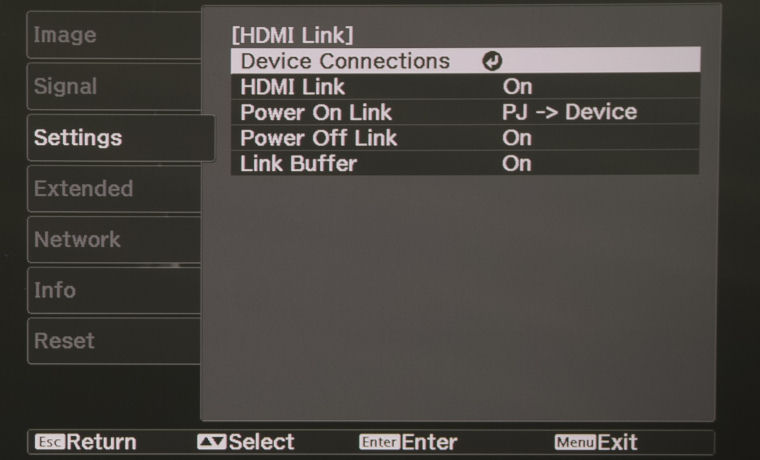Switch to the Signal menu tab
The width and height of the screenshot is (760, 460).
pos(114,86)
